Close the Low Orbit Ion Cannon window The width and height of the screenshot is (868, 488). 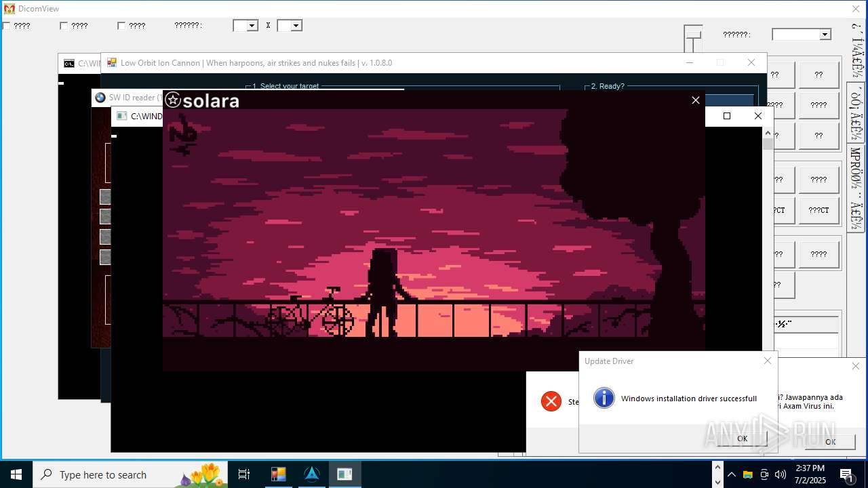(x=751, y=62)
